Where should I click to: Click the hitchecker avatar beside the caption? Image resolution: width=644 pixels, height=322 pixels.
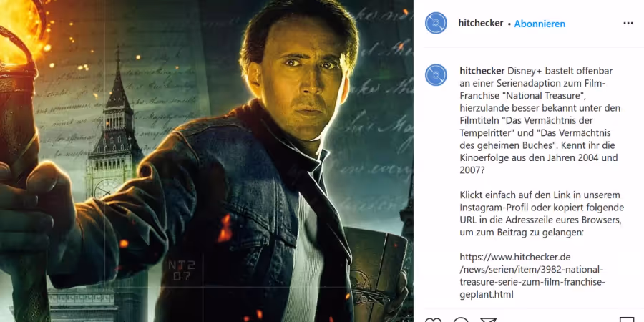click(436, 74)
